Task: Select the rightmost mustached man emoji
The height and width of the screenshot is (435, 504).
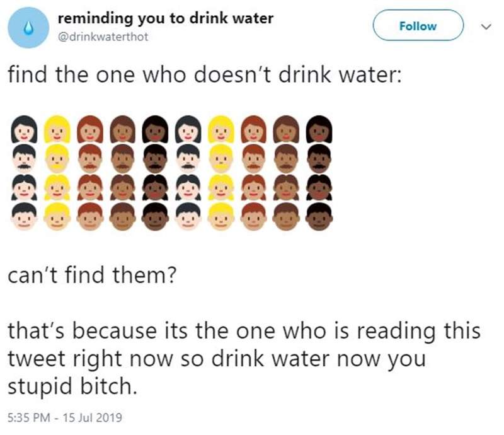Action: (319, 158)
